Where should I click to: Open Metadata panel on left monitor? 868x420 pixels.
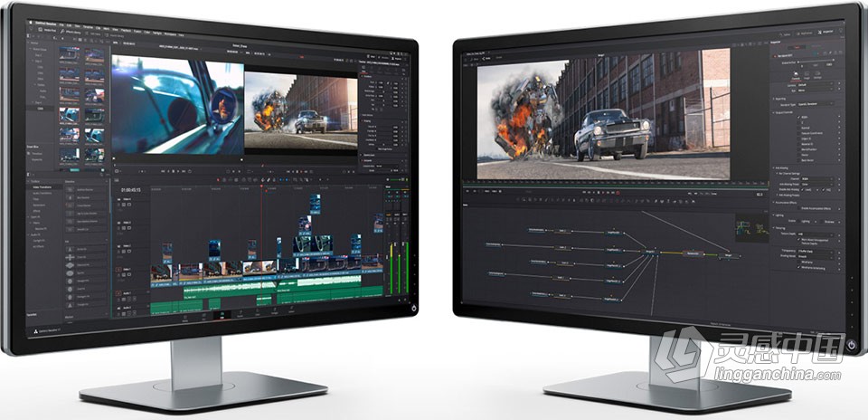(383, 58)
